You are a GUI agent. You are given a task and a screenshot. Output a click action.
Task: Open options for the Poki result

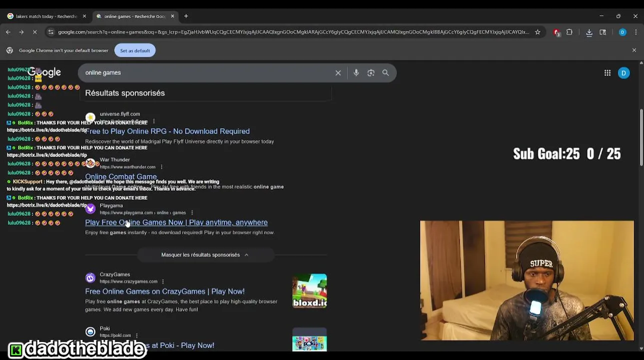[136, 335]
